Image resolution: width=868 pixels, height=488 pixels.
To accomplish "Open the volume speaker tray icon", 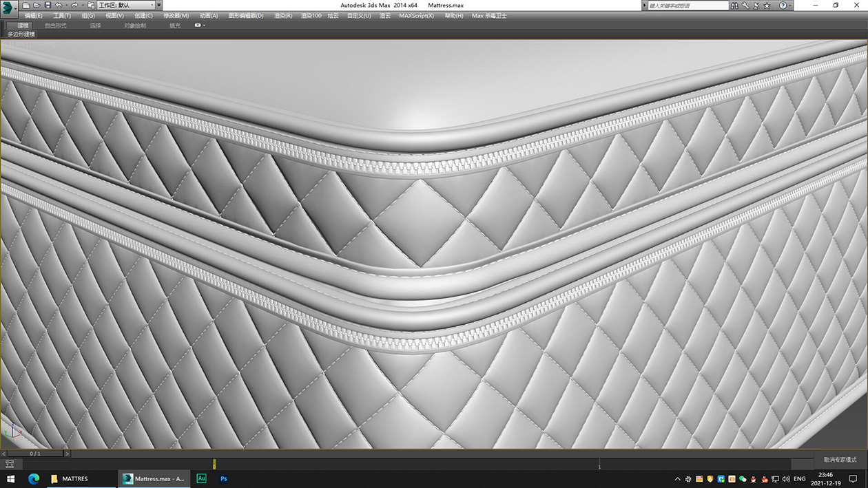I will (786, 478).
